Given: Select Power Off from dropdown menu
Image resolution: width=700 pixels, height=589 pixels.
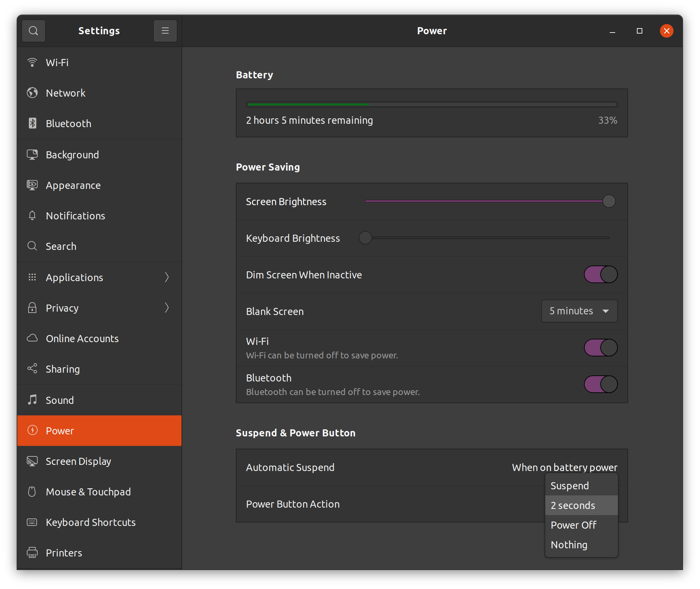Looking at the screenshot, I should 574,525.
